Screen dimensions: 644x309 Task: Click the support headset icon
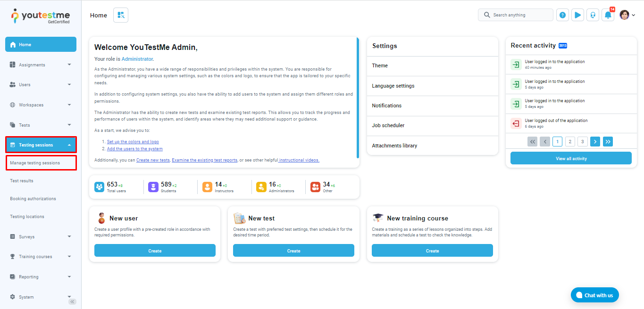pyautogui.click(x=593, y=15)
